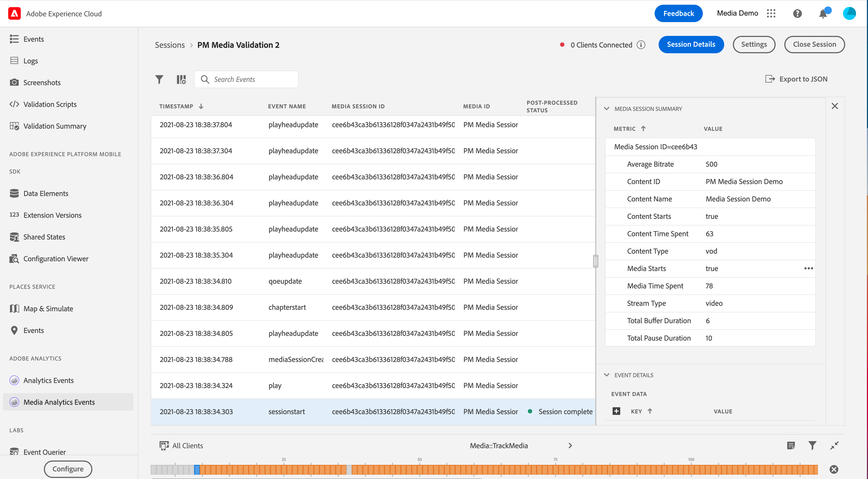Collapse the Media Session Summary section
The width and height of the screenshot is (868, 479).
click(x=606, y=109)
